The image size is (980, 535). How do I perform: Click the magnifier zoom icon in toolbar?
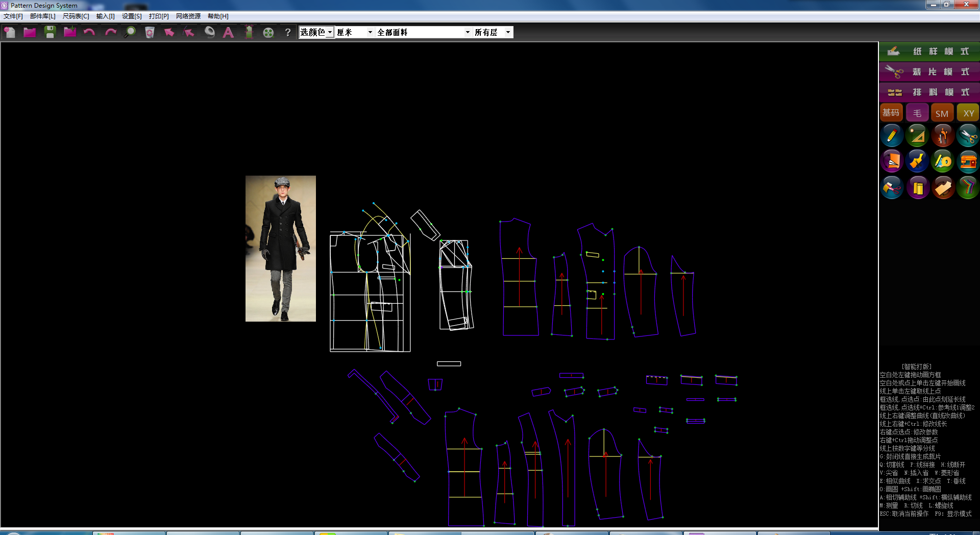pyautogui.click(x=130, y=32)
